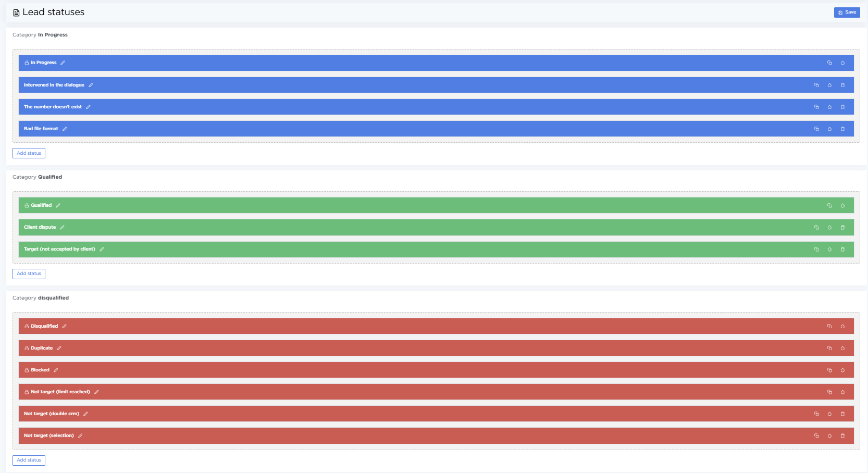Add status in the disqualified category
This screenshot has height=473, width=868.
[x=29, y=460]
